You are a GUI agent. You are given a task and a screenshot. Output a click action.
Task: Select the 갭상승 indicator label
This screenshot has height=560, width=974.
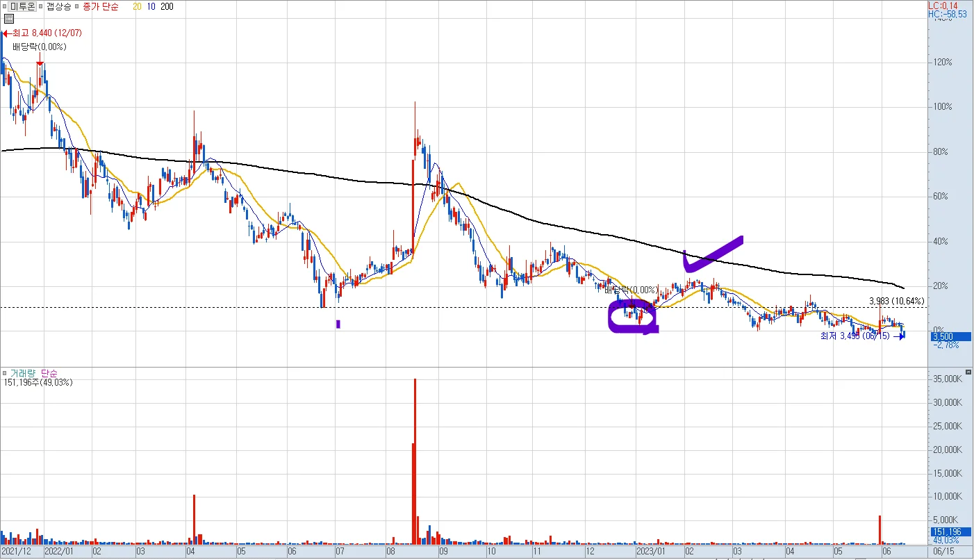[x=58, y=6]
